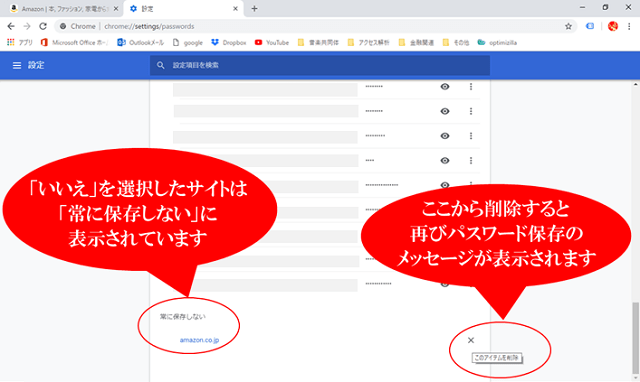Viewport: 640px width, 382px height.
Task: Show password in the four-dot password row
Action: (x=445, y=161)
